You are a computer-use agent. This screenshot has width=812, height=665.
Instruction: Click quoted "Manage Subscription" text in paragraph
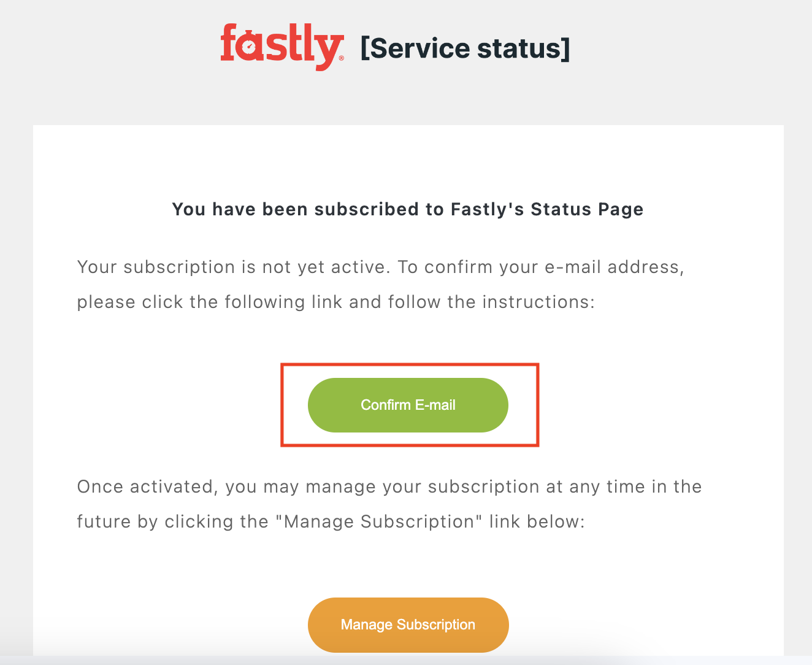pyautogui.click(x=379, y=521)
